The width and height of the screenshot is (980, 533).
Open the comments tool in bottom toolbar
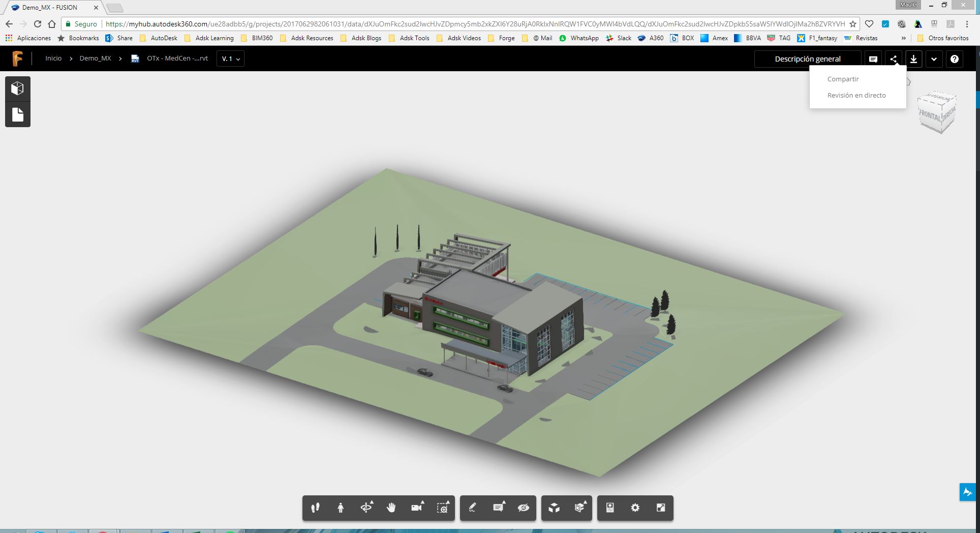tap(498, 508)
